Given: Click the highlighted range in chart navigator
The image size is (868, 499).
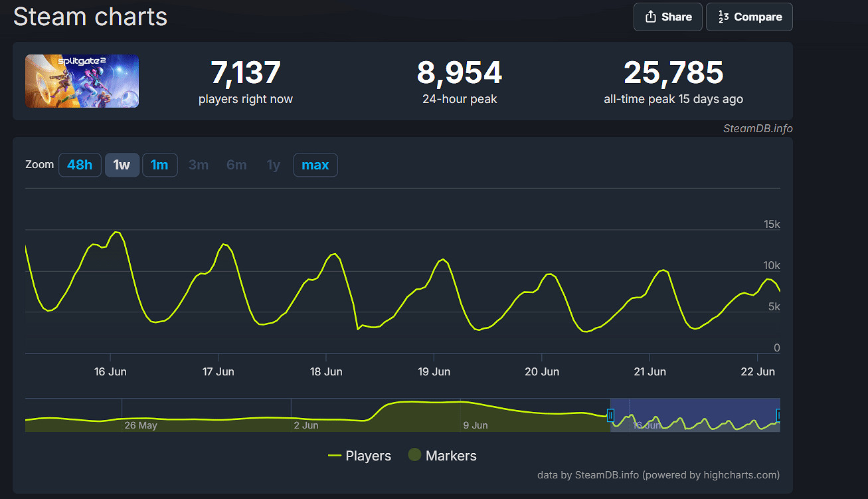Looking at the screenshot, I should point(694,415).
